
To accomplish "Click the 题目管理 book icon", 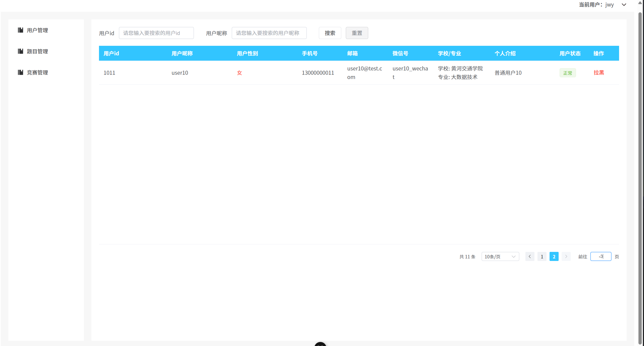I will click(21, 51).
